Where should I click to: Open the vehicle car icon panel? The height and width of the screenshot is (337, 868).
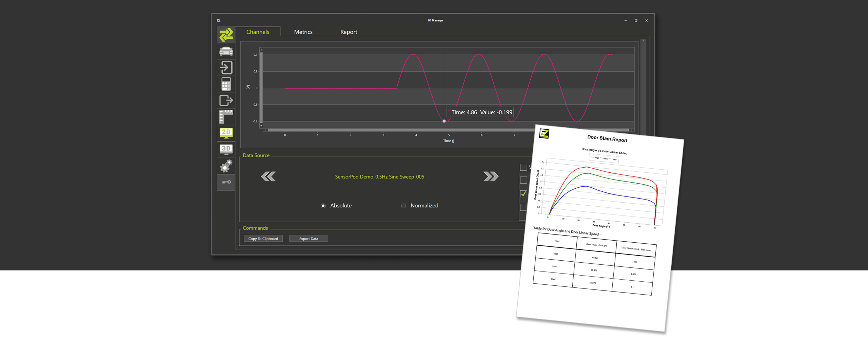tap(226, 51)
